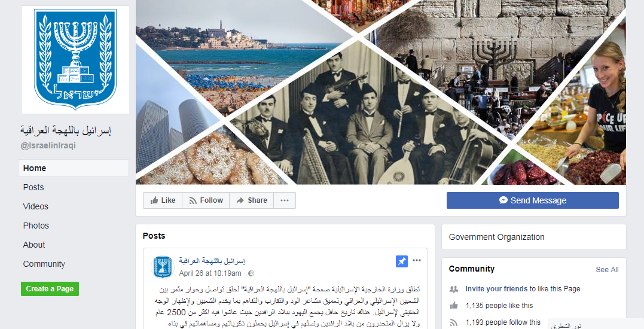Open the more actions ellipsis beside Share

(x=285, y=200)
